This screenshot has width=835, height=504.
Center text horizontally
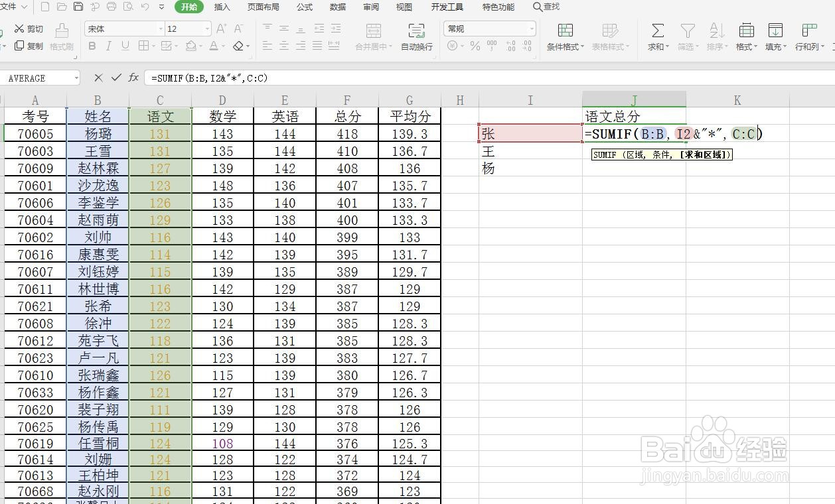click(284, 46)
